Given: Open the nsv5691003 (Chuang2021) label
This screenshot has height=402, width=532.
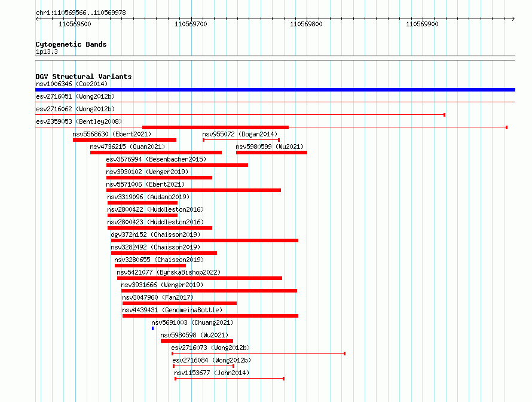Looking at the screenshot, I should tap(192, 322).
